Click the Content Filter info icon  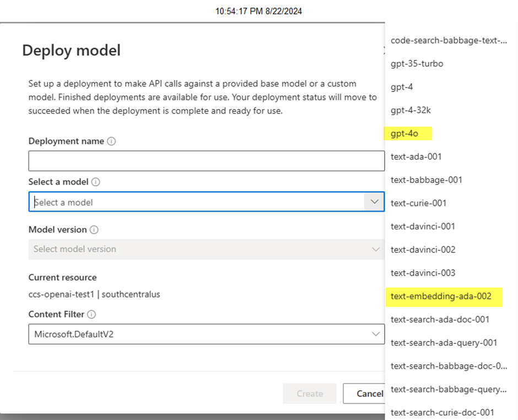91,314
